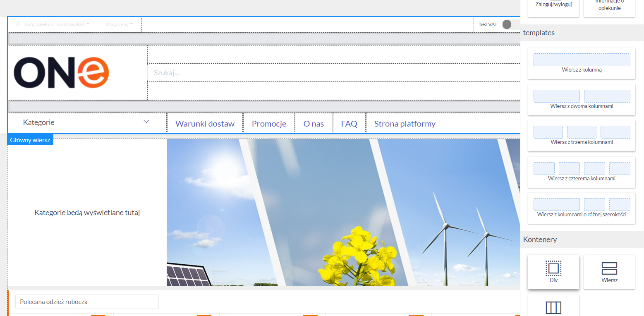Click the ONE logo image
644x316 pixels.
(x=61, y=73)
